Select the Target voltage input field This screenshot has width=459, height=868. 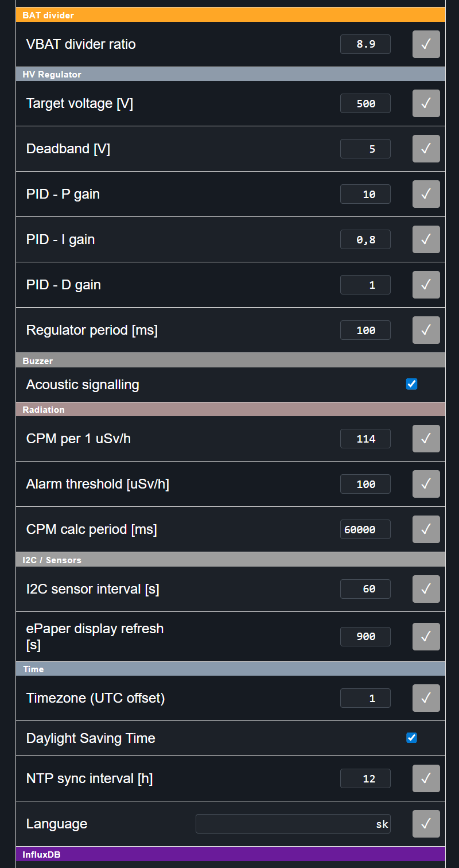pyautogui.click(x=365, y=103)
